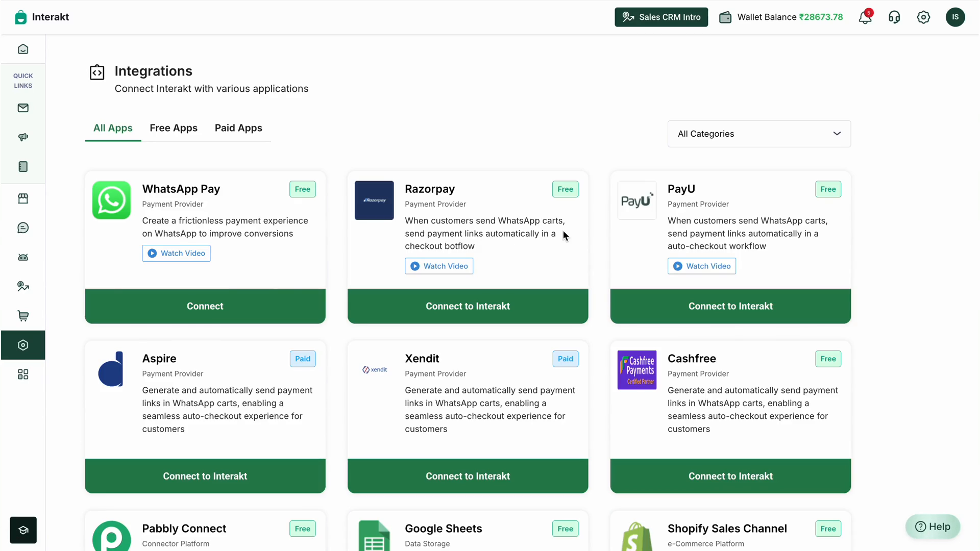The width and height of the screenshot is (980, 551).
Task: Open the notifications bell
Action: [x=865, y=17]
